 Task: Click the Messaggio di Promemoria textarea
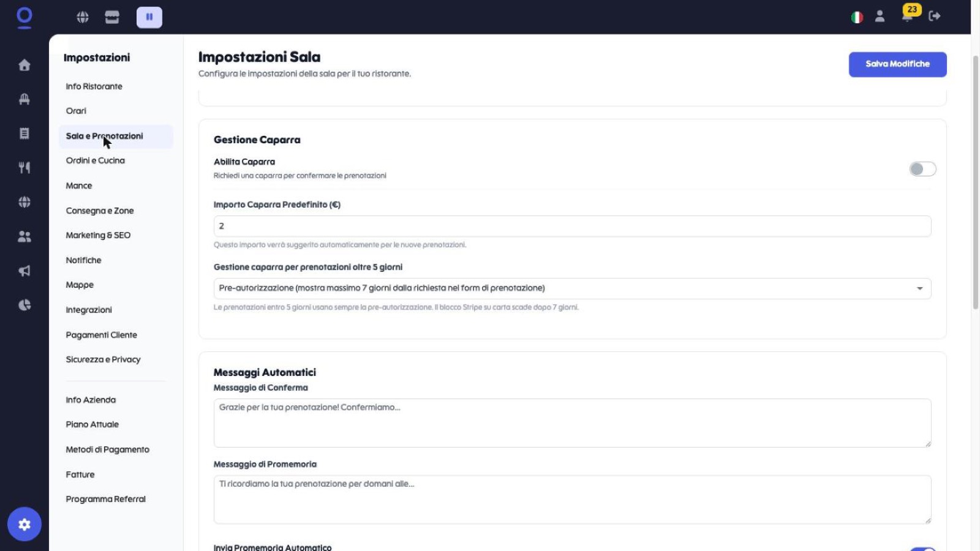click(572, 500)
